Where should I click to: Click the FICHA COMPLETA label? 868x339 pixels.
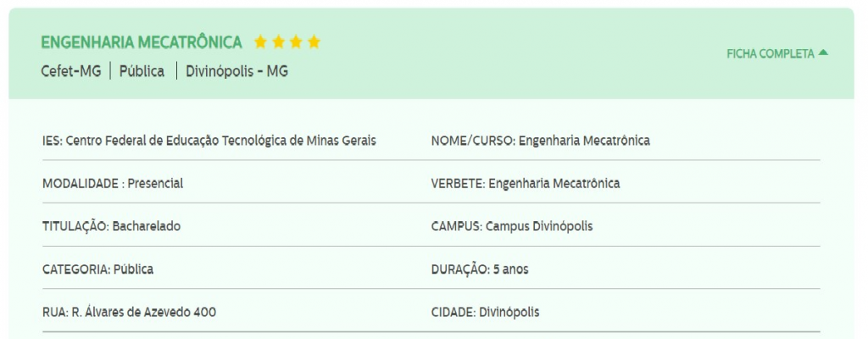(x=771, y=53)
